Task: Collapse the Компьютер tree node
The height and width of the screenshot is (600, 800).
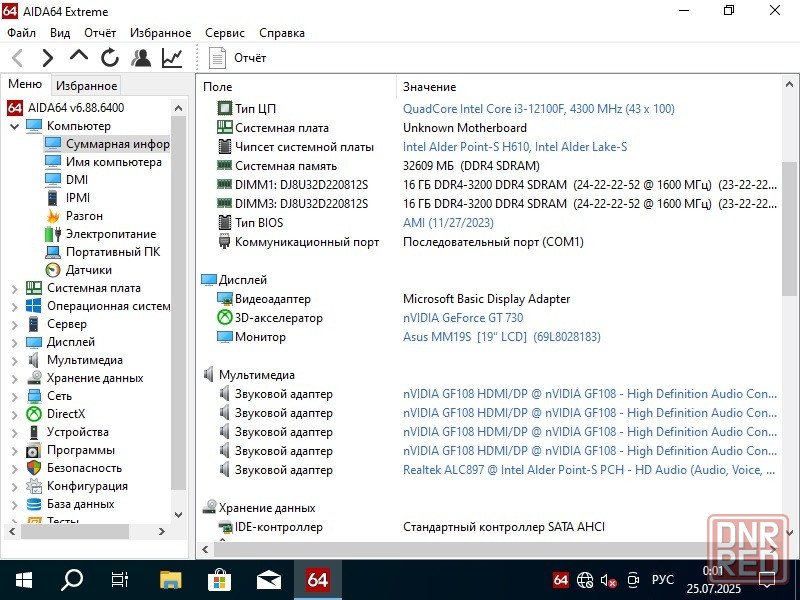Action: [x=14, y=126]
